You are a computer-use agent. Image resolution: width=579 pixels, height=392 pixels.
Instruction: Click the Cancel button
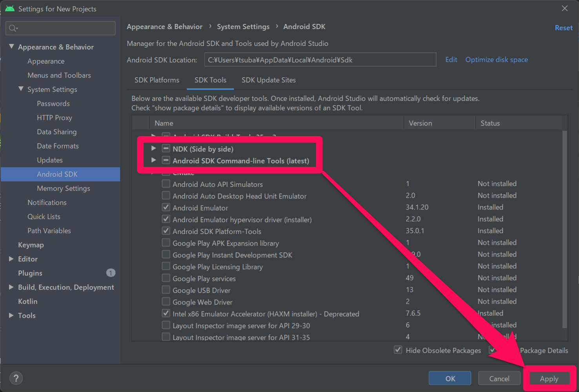(x=499, y=379)
